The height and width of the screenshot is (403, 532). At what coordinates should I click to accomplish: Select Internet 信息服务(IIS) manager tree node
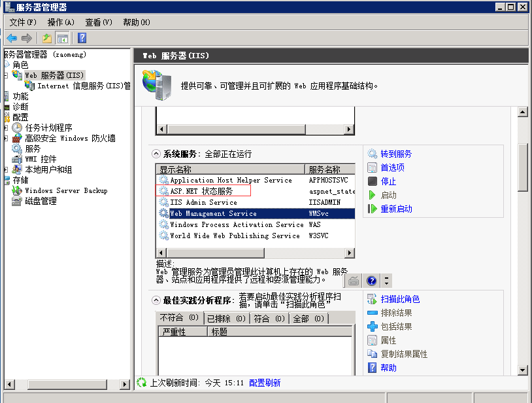[78, 86]
